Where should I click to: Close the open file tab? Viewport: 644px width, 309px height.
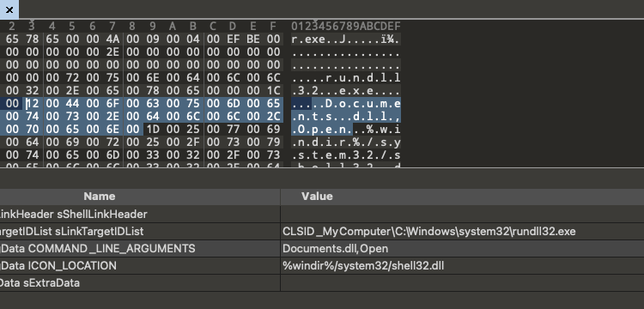tap(9, 9)
